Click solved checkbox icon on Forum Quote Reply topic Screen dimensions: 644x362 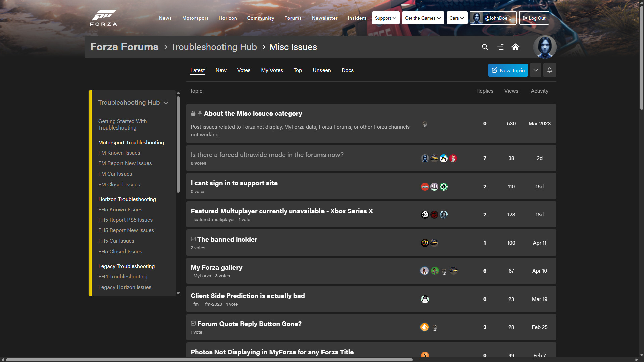click(x=193, y=323)
